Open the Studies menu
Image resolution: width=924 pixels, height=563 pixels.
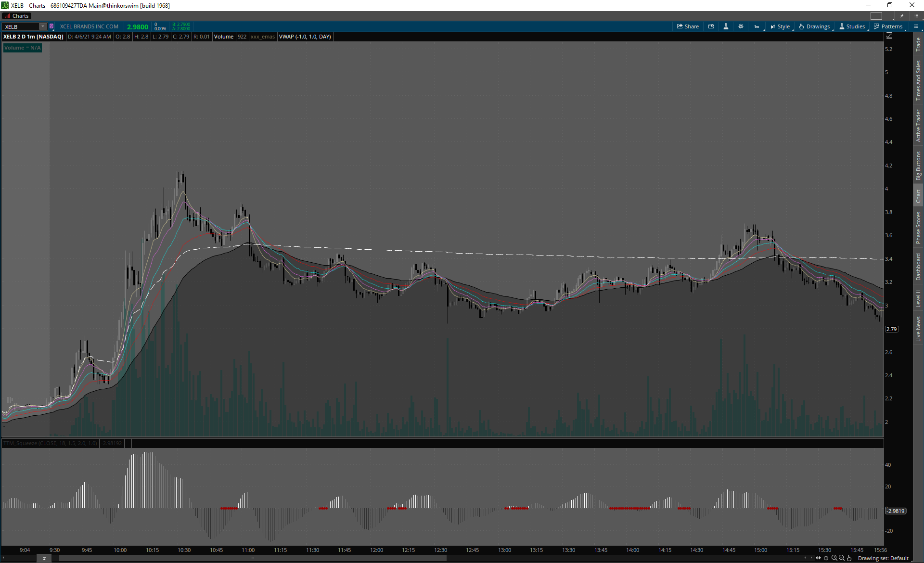pos(852,26)
